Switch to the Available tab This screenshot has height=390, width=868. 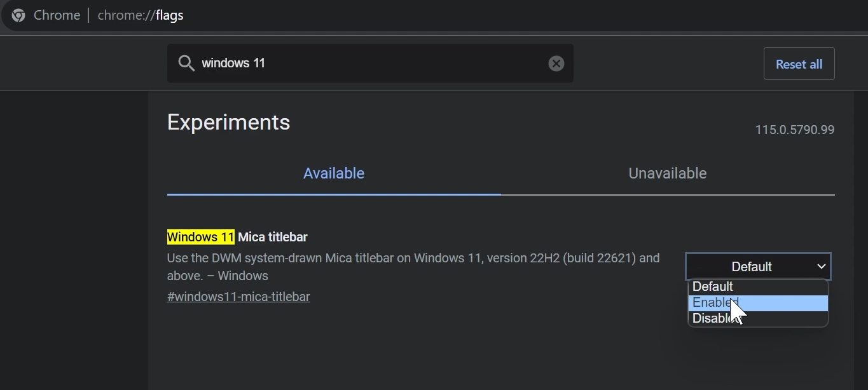333,173
